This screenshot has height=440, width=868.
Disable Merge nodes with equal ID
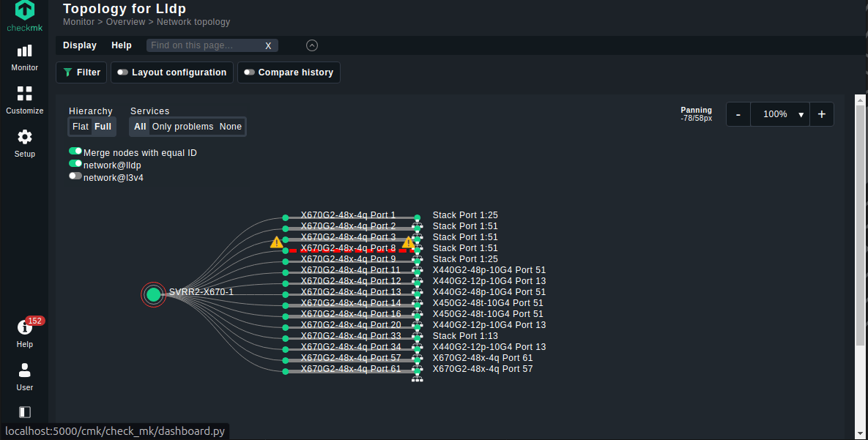75,151
